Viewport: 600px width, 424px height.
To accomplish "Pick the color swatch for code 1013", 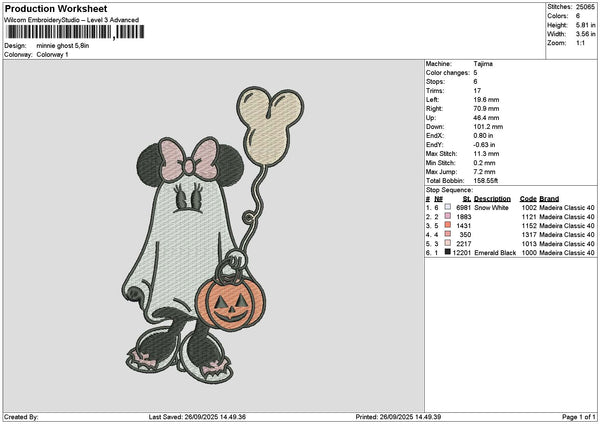I will [448, 244].
